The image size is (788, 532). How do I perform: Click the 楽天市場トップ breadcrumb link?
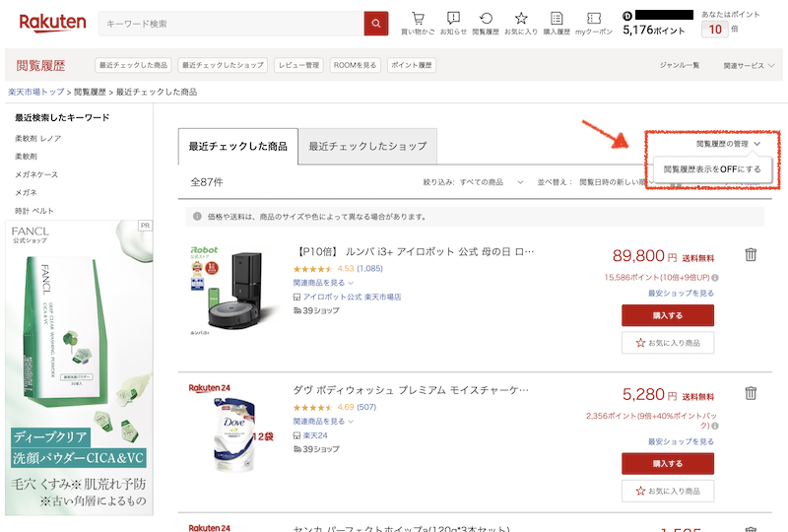tap(36, 92)
